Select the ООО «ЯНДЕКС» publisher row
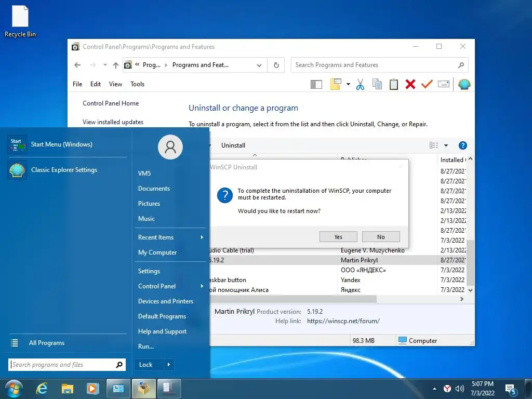The height and width of the screenshot is (399, 532). [338, 270]
